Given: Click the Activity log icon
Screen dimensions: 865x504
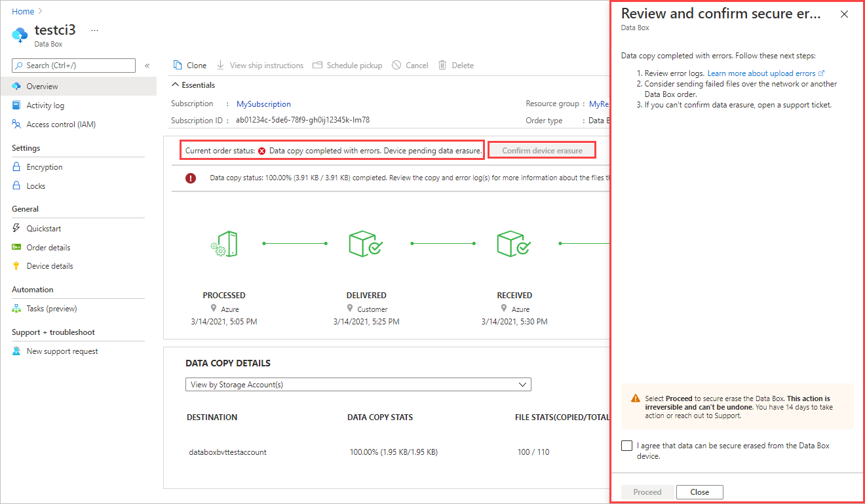Looking at the screenshot, I should pos(16,106).
